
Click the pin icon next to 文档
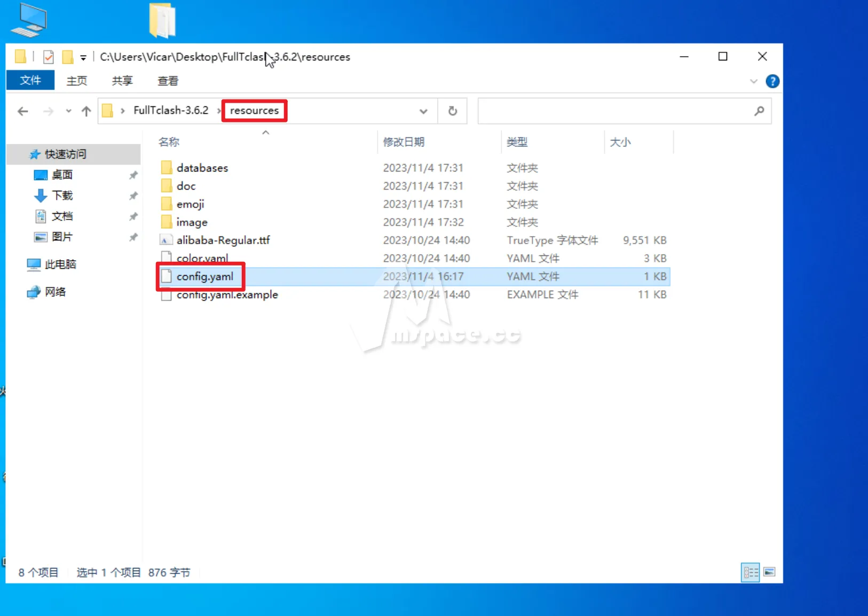133,216
